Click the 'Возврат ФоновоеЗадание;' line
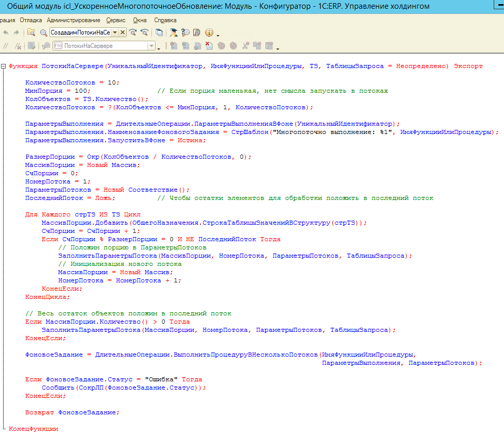Viewport: 504px width, 437px height. [x=72, y=413]
